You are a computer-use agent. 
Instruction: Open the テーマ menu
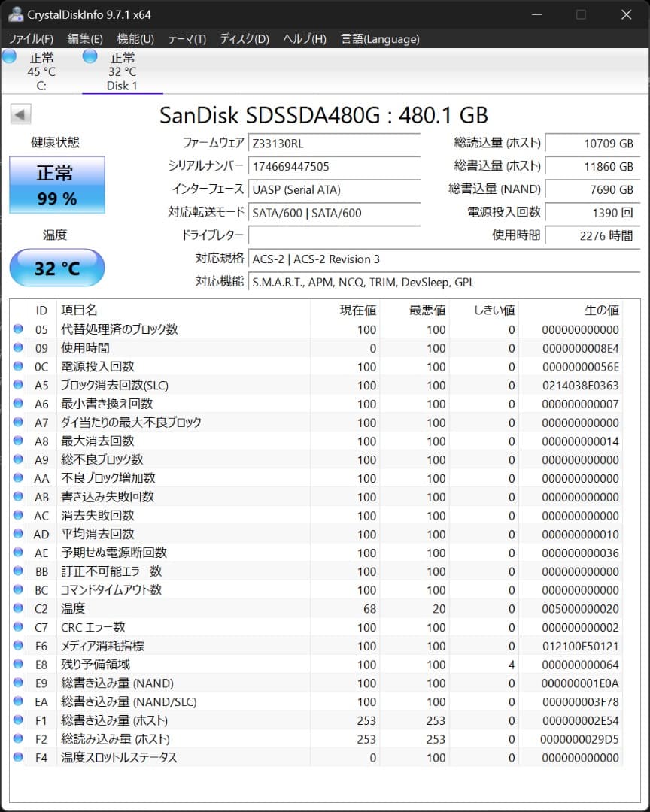(187, 38)
